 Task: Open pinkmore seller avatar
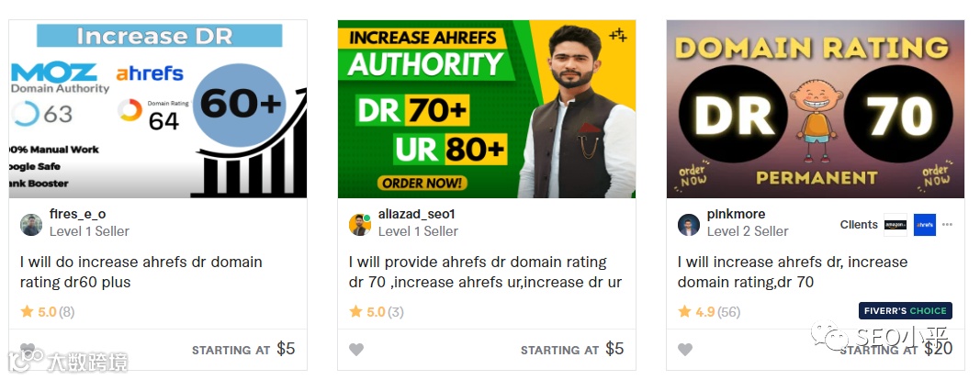point(689,225)
